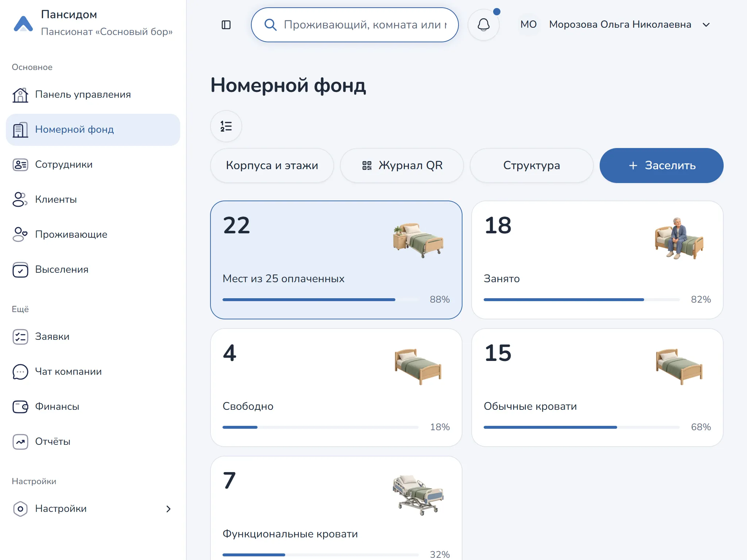The image size is (747, 560).
Task: Navigate to Выселения
Action: [x=93, y=270]
